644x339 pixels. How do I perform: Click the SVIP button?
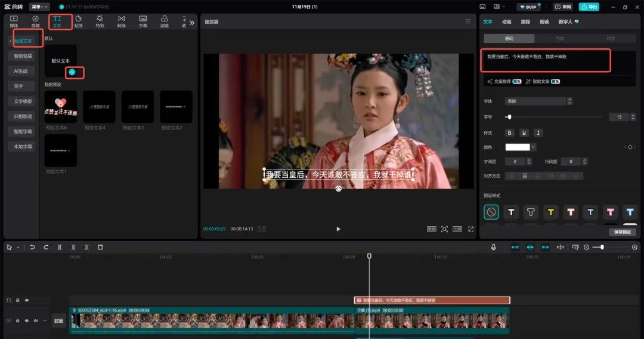(x=528, y=7)
